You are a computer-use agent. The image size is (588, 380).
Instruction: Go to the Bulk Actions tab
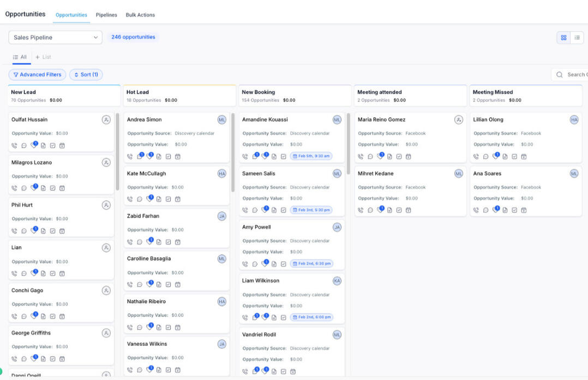[140, 15]
